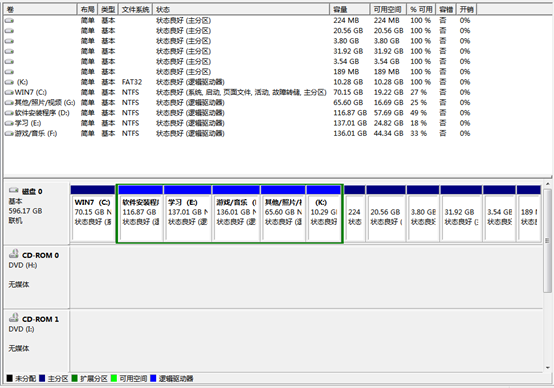Sort by the 开销 column header
This screenshot has height=388, width=554.
click(466, 10)
